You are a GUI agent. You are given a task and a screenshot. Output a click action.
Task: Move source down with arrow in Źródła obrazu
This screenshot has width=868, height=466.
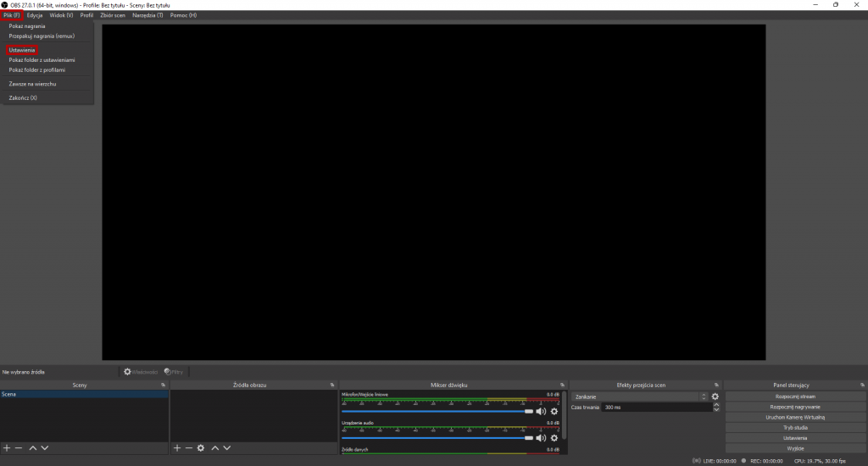(x=227, y=447)
